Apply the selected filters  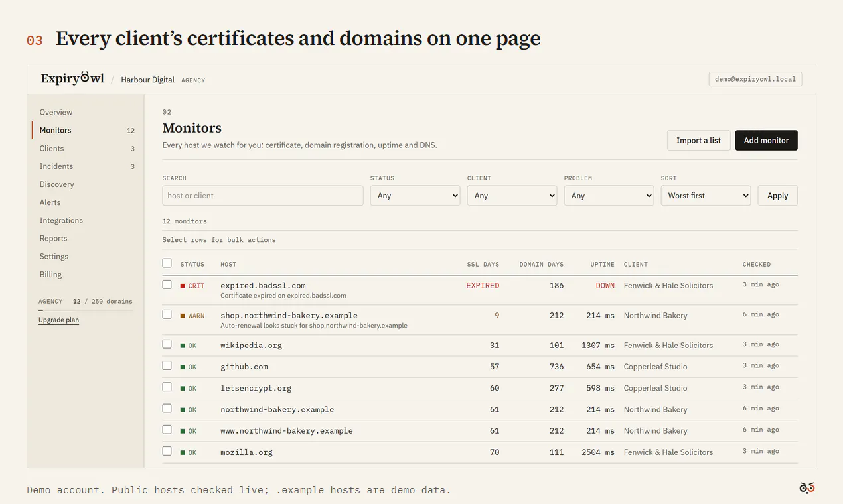777,196
